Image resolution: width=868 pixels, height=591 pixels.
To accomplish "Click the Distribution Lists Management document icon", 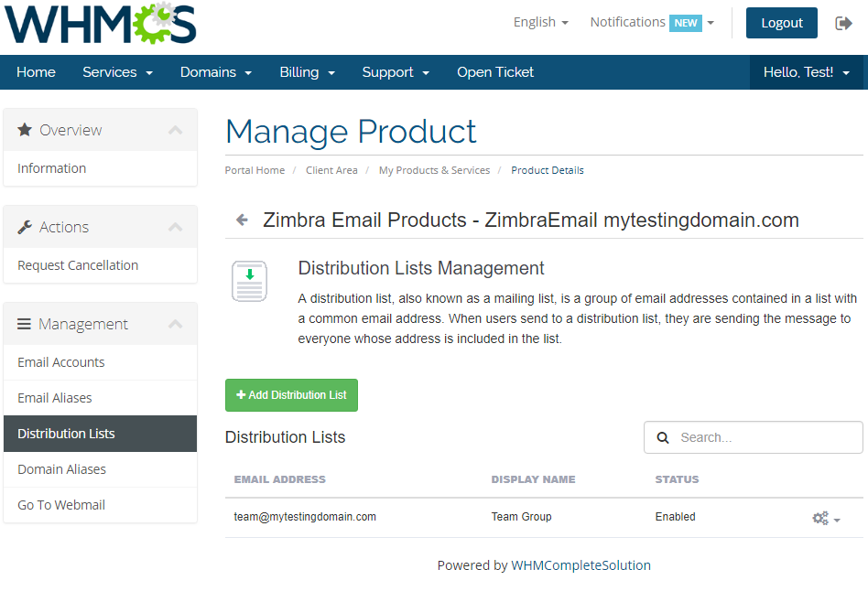I will tap(249, 281).
